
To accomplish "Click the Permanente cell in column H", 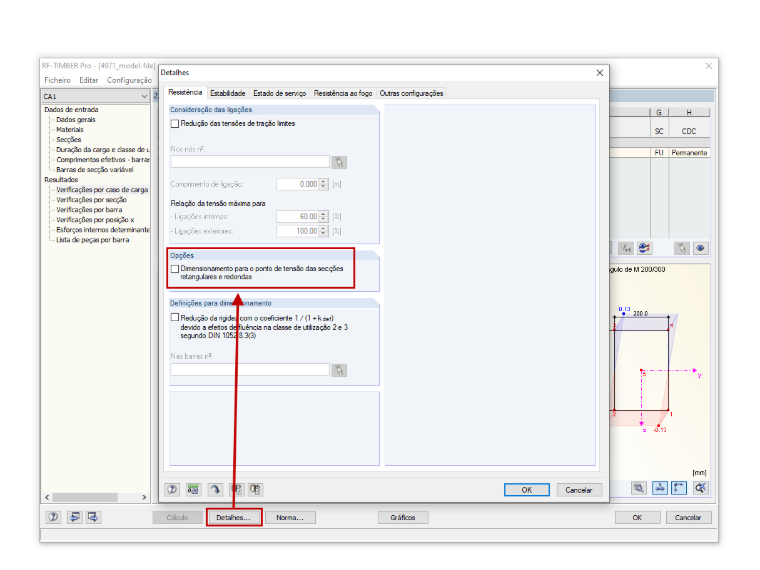I will [x=689, y=153].
